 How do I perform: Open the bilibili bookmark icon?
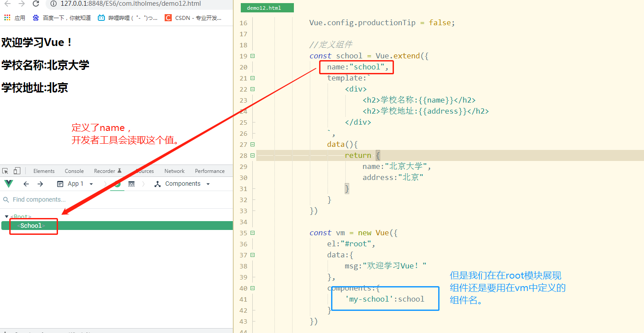(101, 18)
